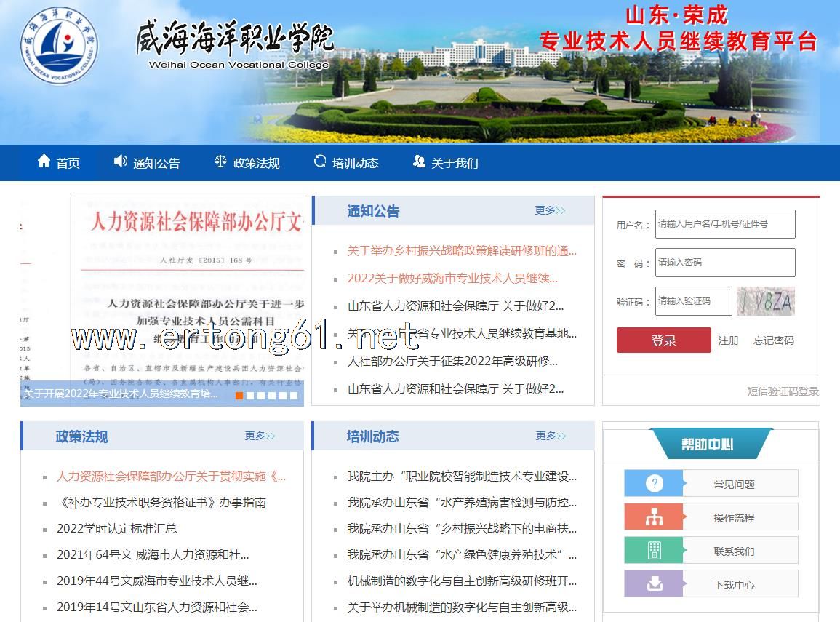Click the 下载中心 download icon

(654, 584)
